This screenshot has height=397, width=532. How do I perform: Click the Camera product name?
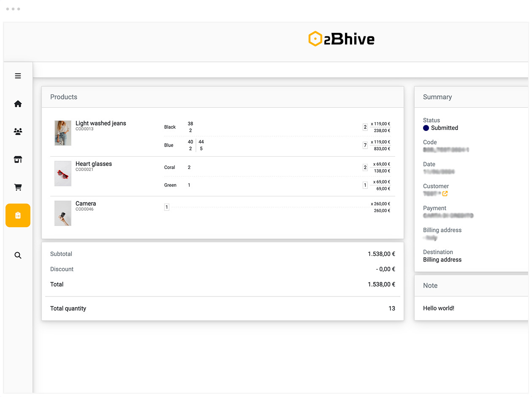click(86, 204)
